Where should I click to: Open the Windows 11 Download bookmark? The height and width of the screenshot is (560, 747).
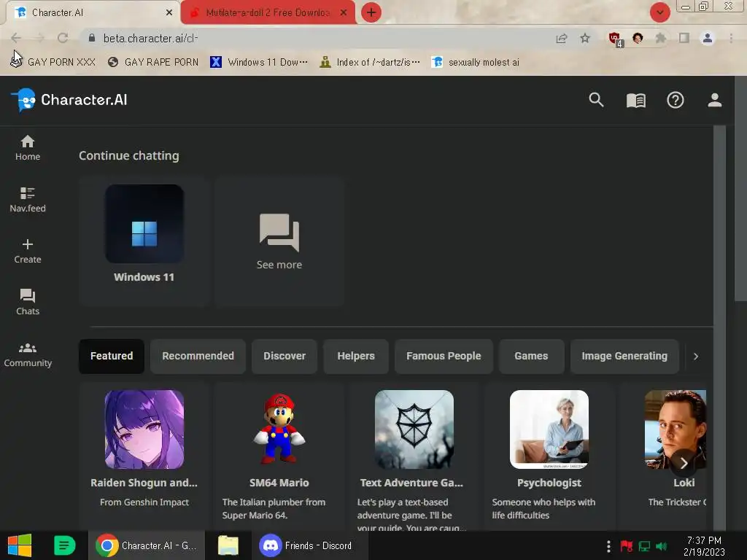point(259,63)
